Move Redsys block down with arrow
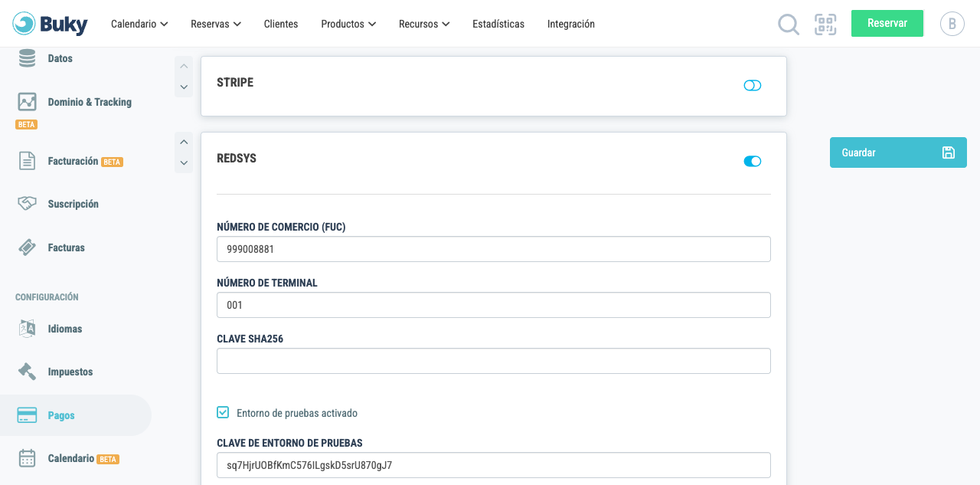The width and height of the screenshot is (980, 485). click(x=184, y=163)
